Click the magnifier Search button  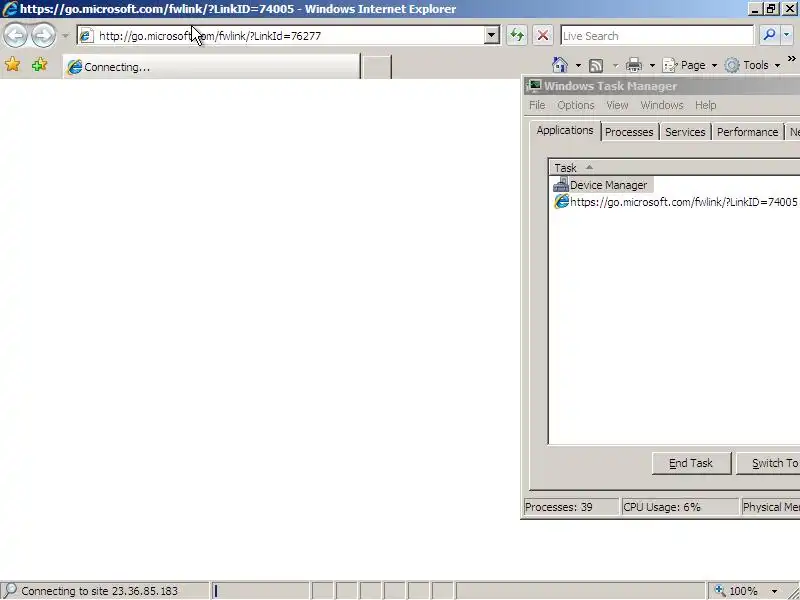(769, 35)
